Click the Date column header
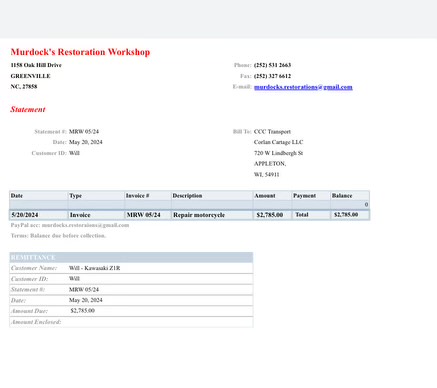 [x=17, y=196]
